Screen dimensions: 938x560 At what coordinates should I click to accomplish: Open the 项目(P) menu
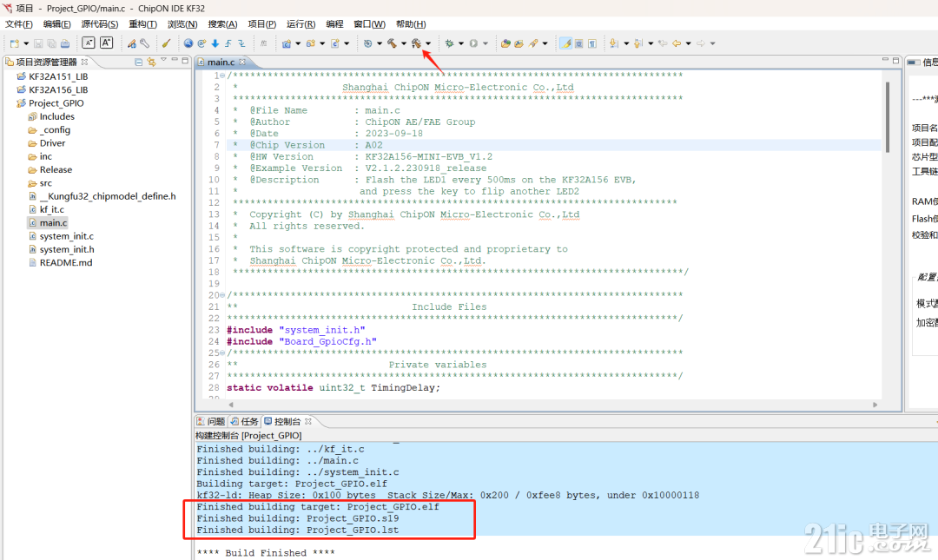262,24
